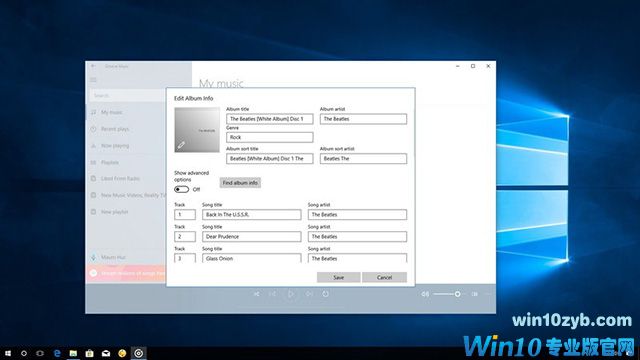Click song artist field for Dear Prudence
This screenshot has height=360, width=640.
click(357, 236)
